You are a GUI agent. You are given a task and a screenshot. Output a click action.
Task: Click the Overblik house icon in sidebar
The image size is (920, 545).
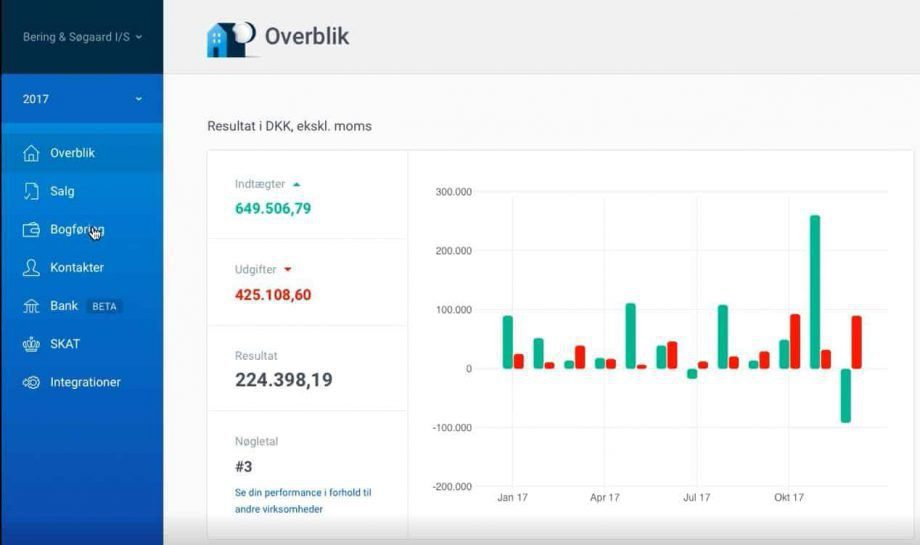31,153
